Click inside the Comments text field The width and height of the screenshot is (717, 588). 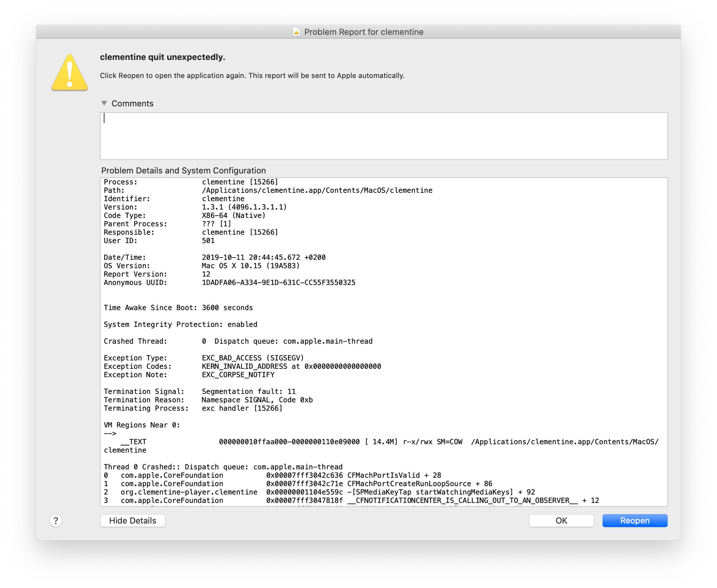(384, 136)
